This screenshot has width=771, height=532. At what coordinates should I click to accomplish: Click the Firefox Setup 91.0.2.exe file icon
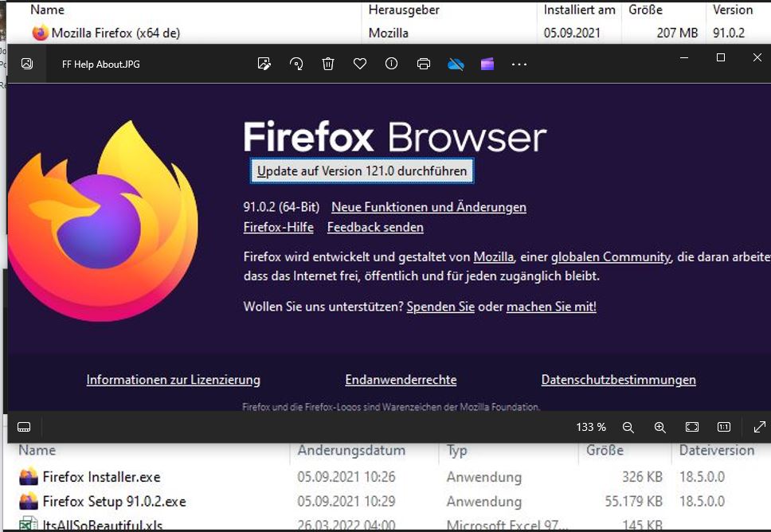click(29, 501)
